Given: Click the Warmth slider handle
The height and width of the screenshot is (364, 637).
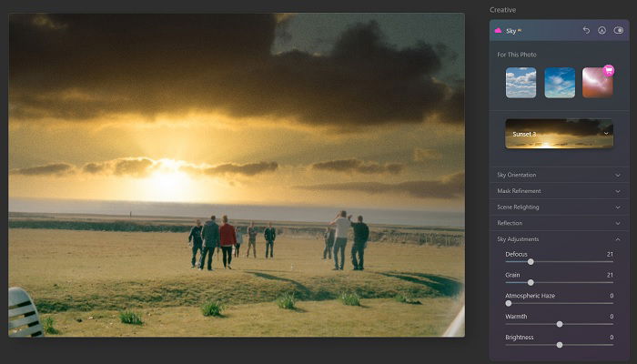Looking at the screenshot, I should (559, 324).
